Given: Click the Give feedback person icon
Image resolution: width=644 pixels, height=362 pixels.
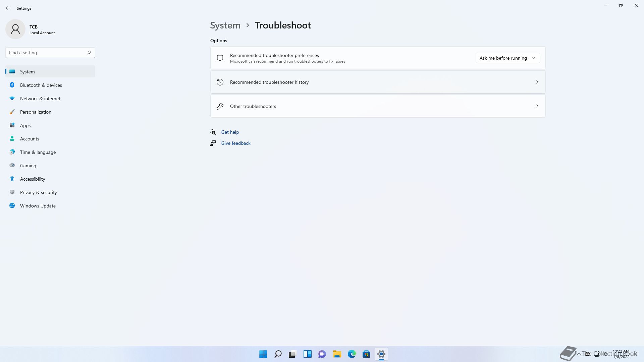Looking at the screenshot, I should click(213, 143).
